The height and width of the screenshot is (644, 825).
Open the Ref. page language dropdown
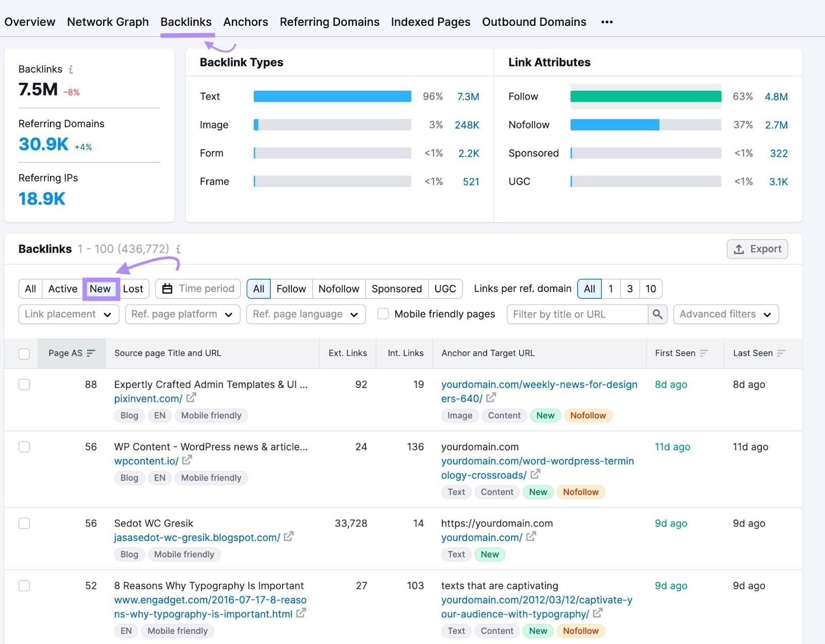pos(305,314)
